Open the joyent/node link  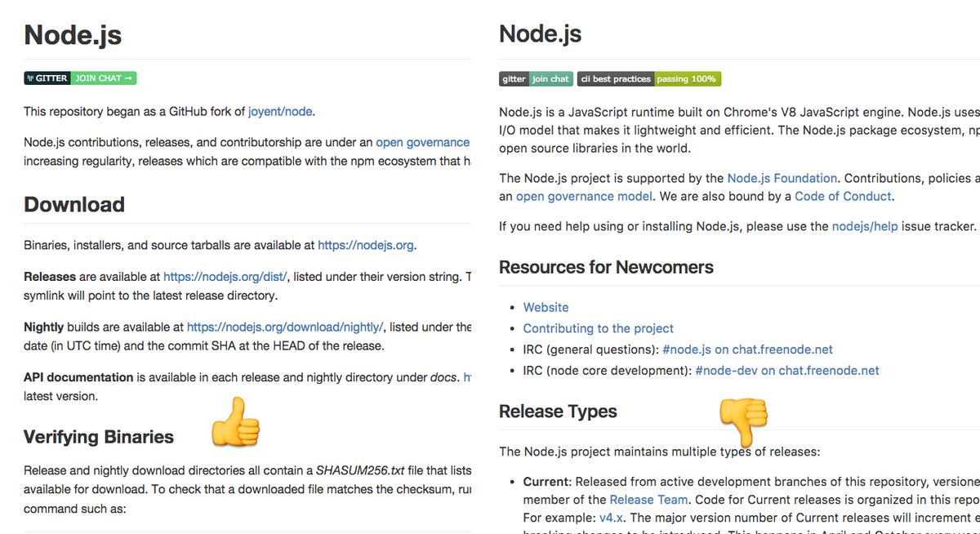pos(280,112)
